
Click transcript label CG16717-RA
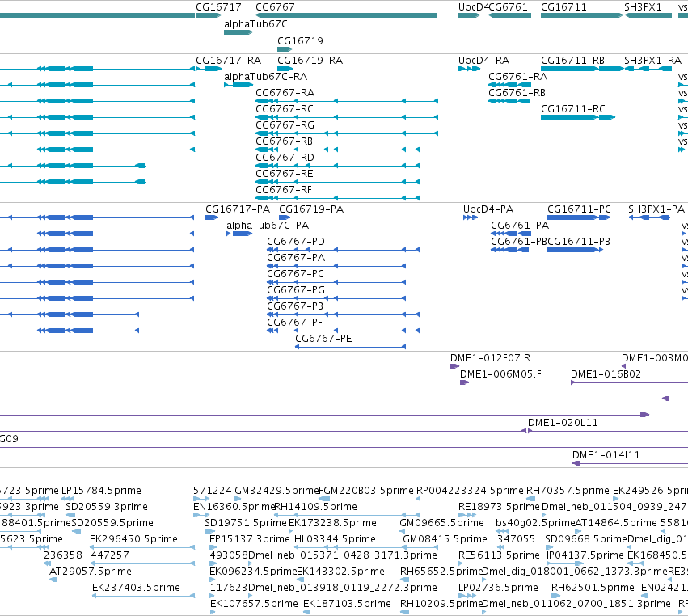click(229, 60)
